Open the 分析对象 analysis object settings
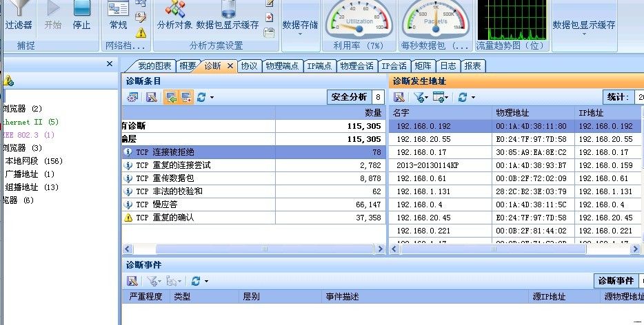 click(174, 17)
